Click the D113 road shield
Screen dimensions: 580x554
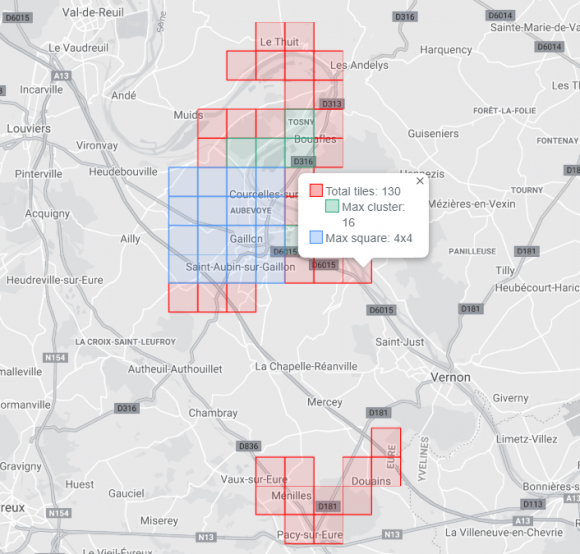click(533, 504)
